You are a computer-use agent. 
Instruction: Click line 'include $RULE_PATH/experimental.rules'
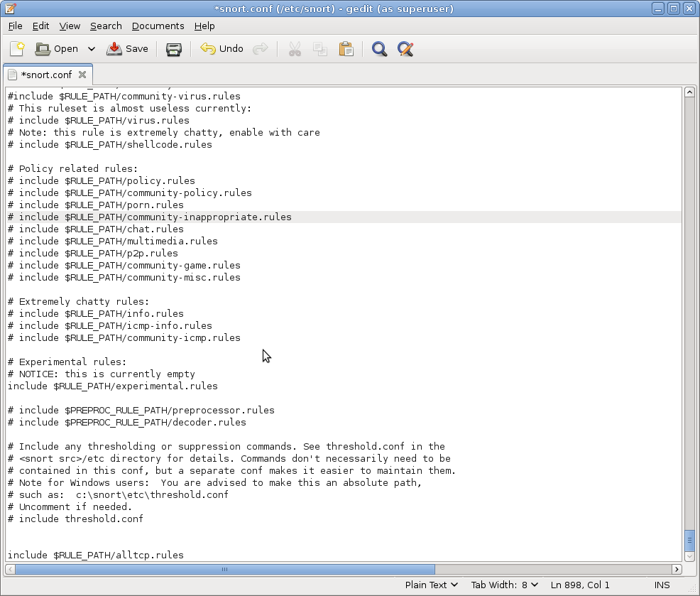tap(112, 386)
